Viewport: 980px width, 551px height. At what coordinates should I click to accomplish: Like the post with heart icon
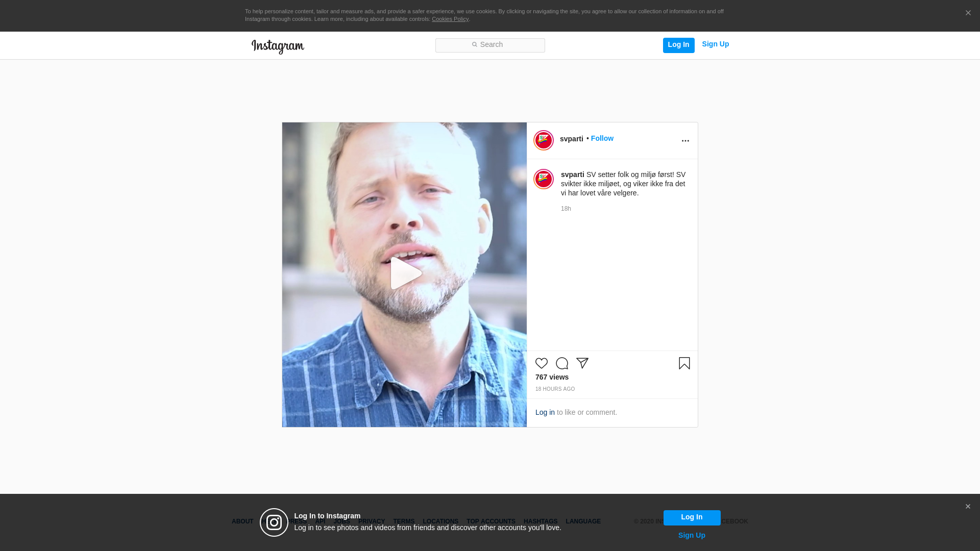tap(542, 363)
